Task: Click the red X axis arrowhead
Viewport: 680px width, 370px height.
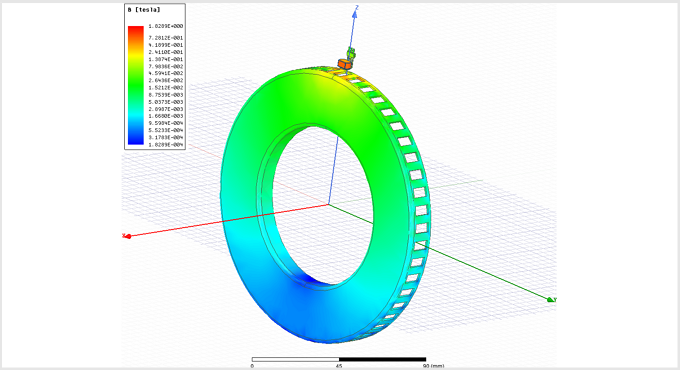Action: pyautogui.click(x=127, y=236)
